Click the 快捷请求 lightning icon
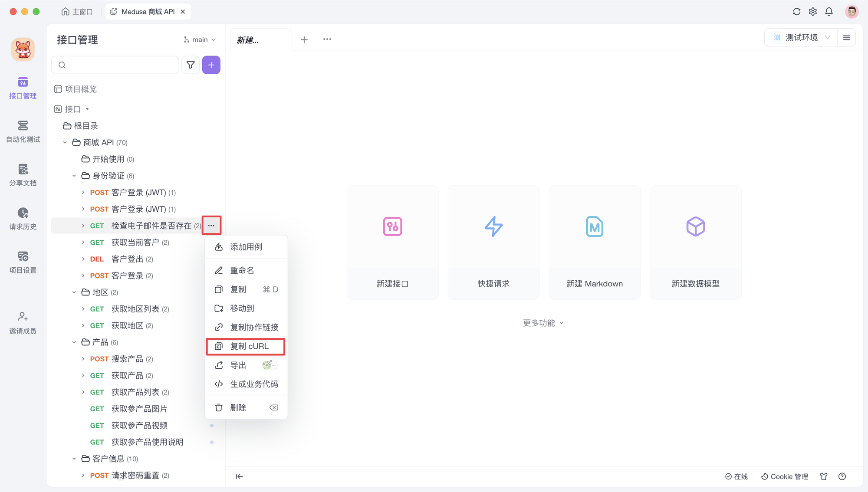 (x=493, y=226)
